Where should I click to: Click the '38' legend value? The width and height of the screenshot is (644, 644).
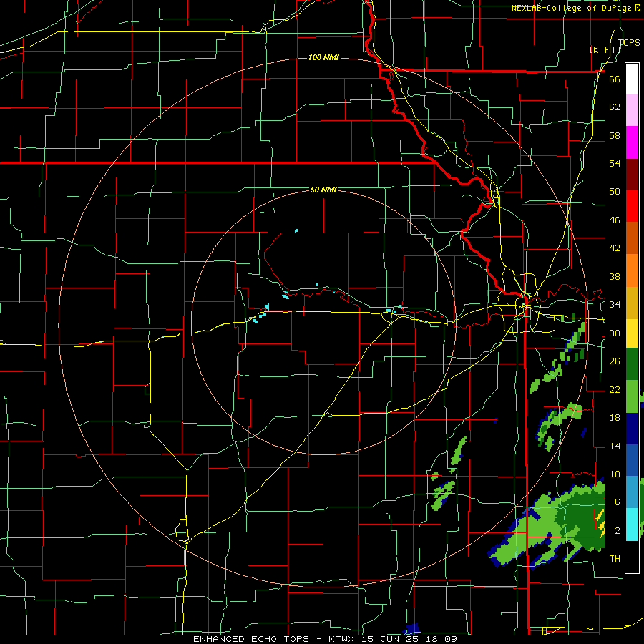coord(615,276)
